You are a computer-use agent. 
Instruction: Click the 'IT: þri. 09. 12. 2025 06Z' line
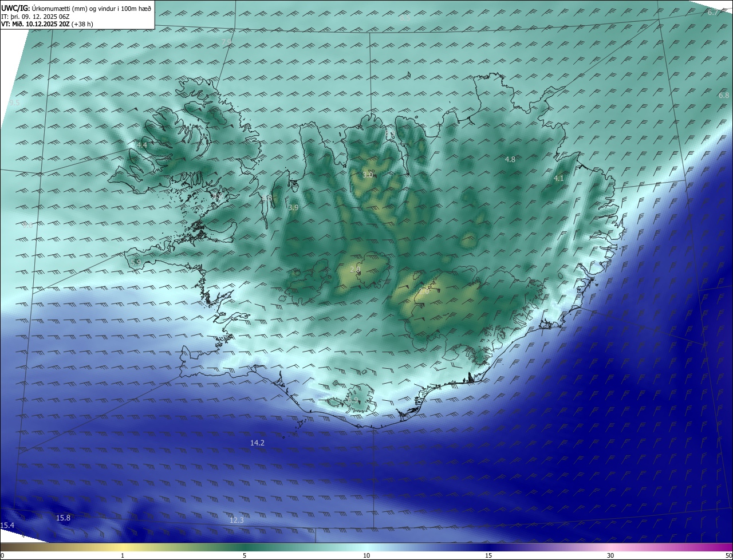[x=35, y=17]
